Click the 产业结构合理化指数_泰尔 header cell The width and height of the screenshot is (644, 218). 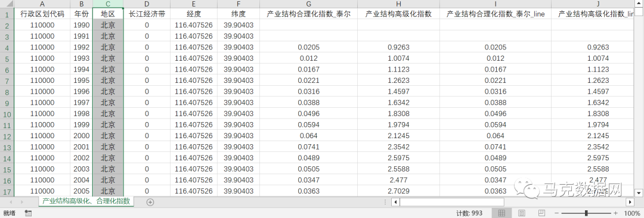pos(308,14)
